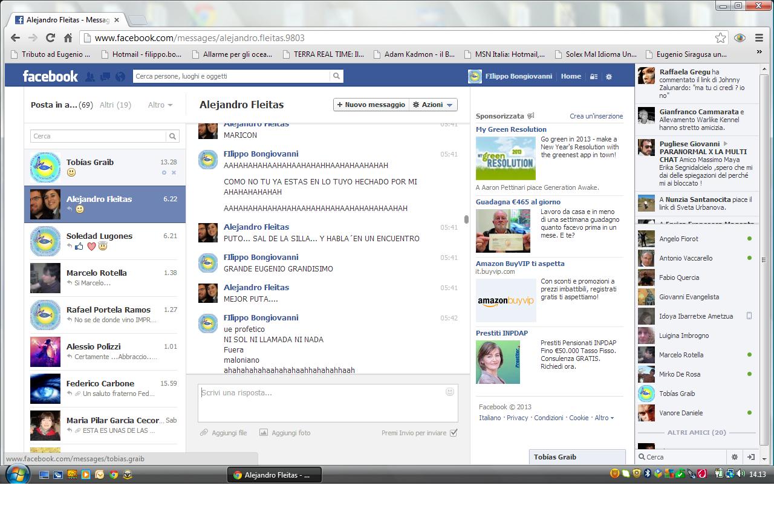The height and width of the screenshot is (532, 774).
Task: Click magnifier in conversation search box
Action: click(172, 136)
